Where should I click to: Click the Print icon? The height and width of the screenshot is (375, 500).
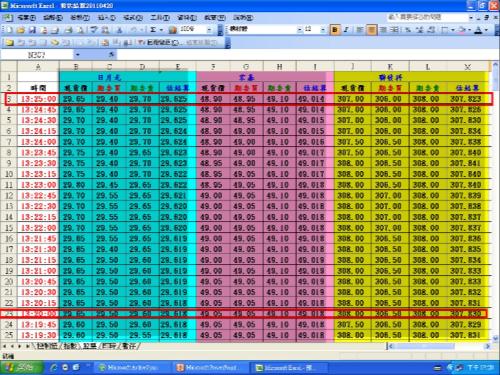coord(69,30)
